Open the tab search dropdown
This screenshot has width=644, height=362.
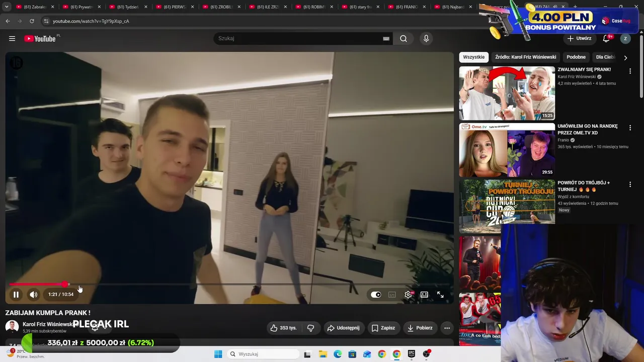point(7,7)
